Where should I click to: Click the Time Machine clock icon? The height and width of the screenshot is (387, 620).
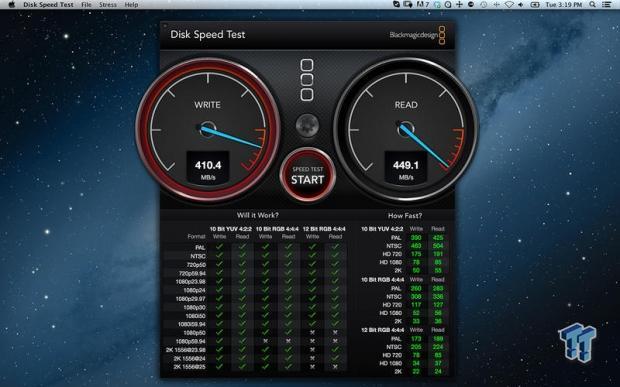[484, 5]
